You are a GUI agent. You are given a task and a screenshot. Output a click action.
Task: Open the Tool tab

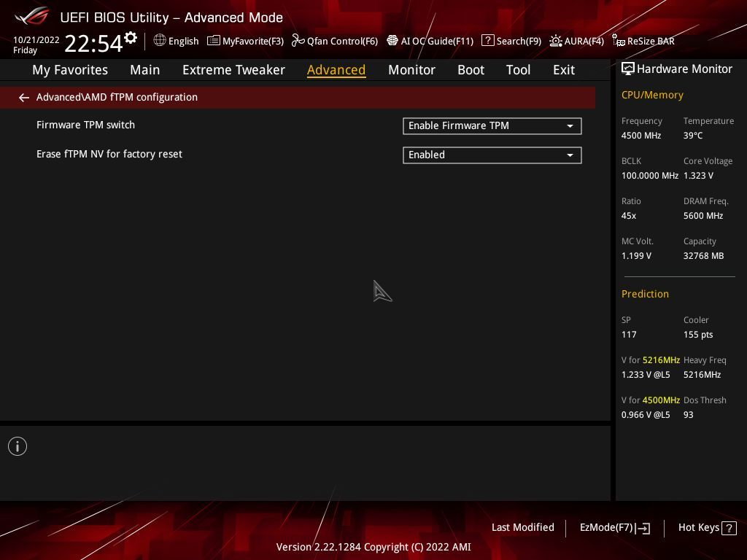(x=518, y=70)
